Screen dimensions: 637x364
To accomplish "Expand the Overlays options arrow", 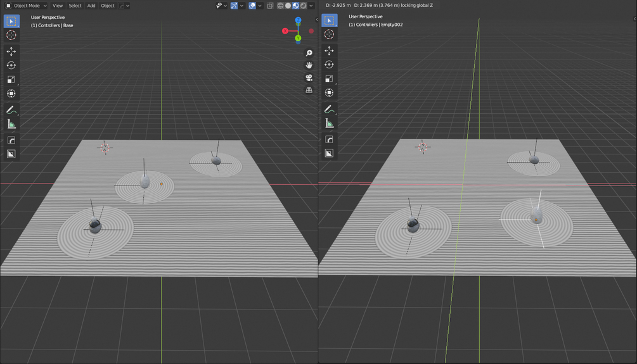I will click(x=260, y=6).
